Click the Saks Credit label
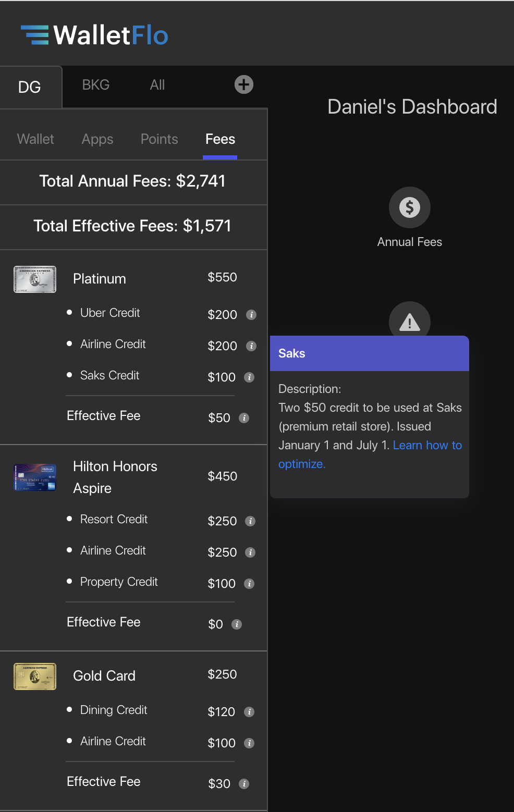514x812 pixels. [x=109, y=375]
